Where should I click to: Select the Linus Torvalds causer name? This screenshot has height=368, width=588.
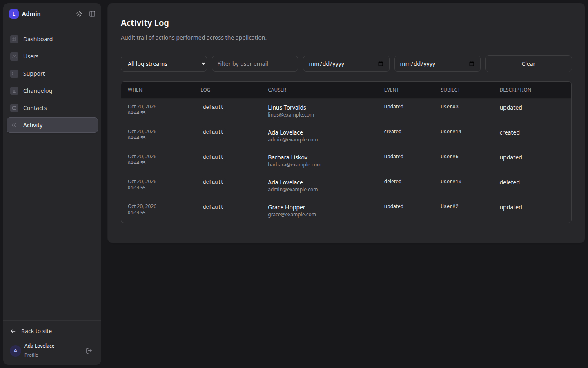point(287,108)
